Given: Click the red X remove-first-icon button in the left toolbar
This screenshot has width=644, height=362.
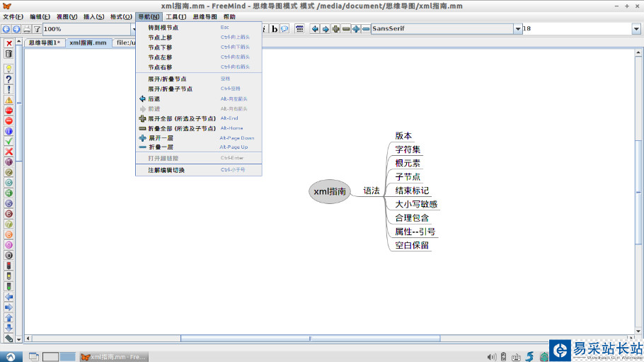Looking at the screenshot, I should click(x=8, y=43).
